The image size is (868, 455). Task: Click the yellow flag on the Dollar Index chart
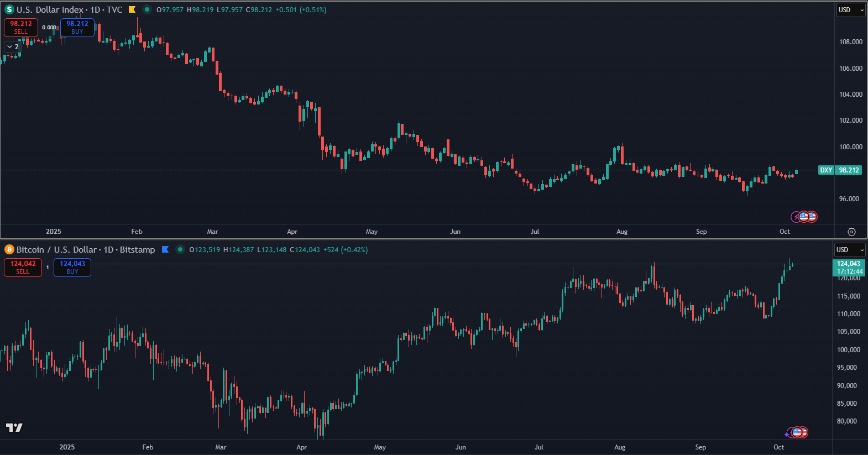tap(132, 9)
